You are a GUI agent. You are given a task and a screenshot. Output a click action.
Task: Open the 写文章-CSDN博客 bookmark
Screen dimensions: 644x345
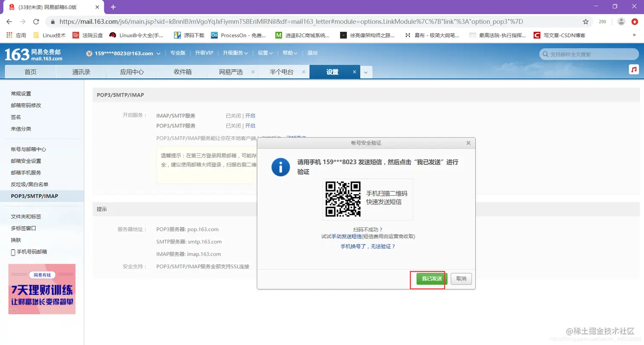[x=560, y=35]
